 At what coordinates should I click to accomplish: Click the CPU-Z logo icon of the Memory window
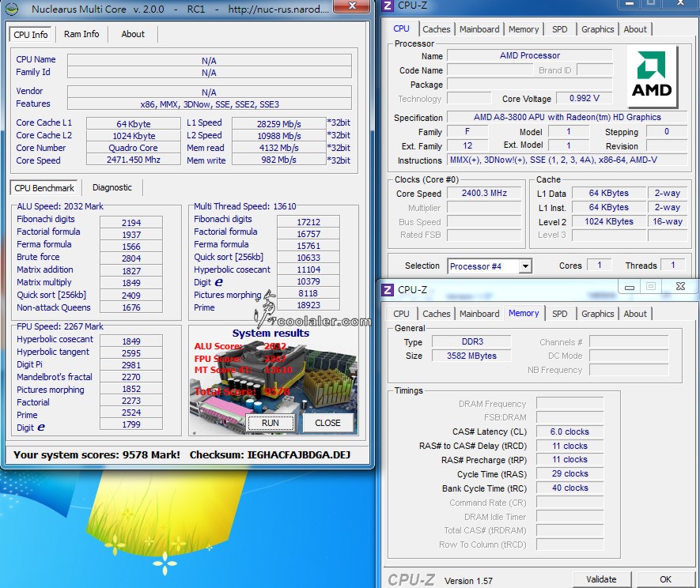click(x=388, y=290)
